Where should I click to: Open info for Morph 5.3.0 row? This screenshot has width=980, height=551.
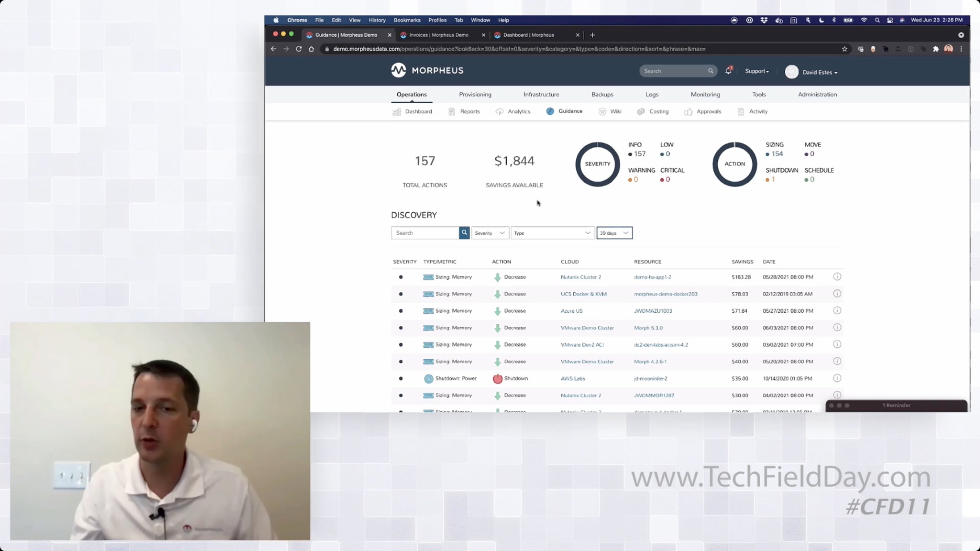point(837,328)
